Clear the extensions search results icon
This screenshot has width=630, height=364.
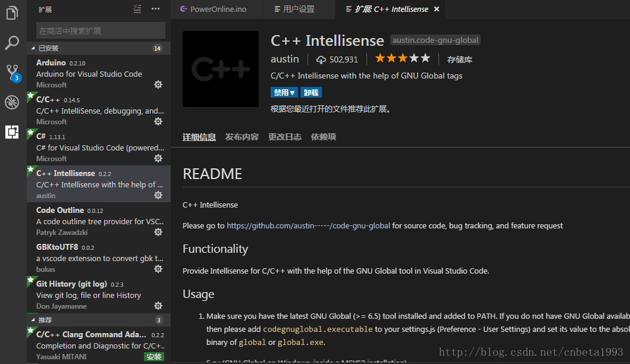pos(137,9)
